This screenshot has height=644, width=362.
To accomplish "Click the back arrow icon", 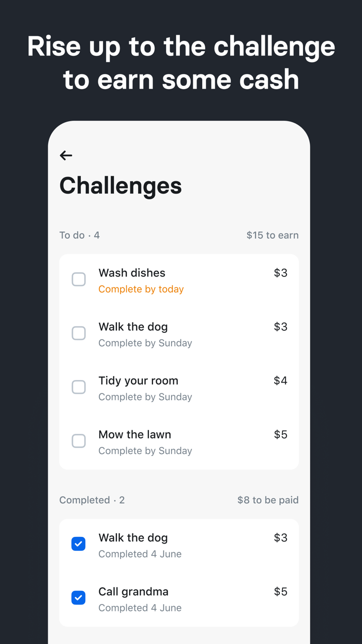I will pos(66,155).
